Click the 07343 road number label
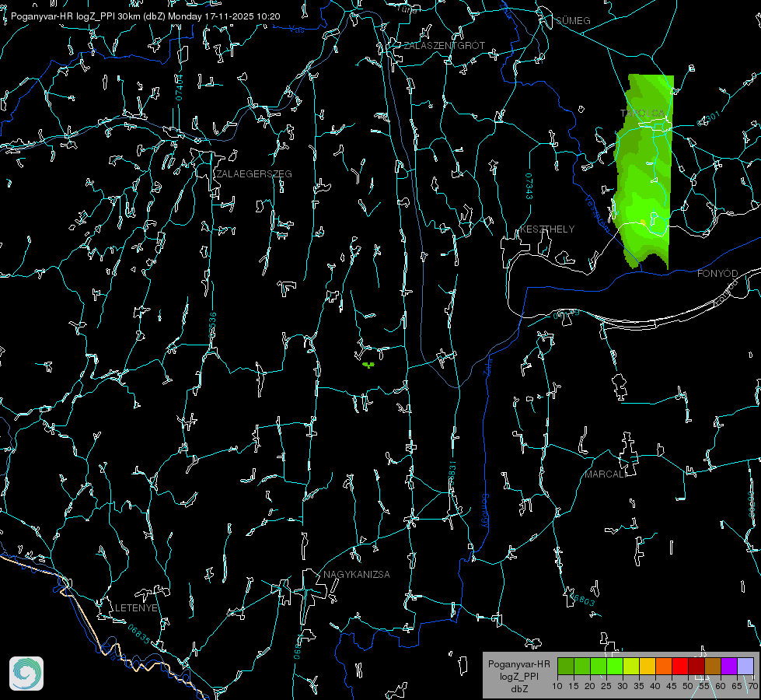Screen dimensions: 761x700 point(529,187)
